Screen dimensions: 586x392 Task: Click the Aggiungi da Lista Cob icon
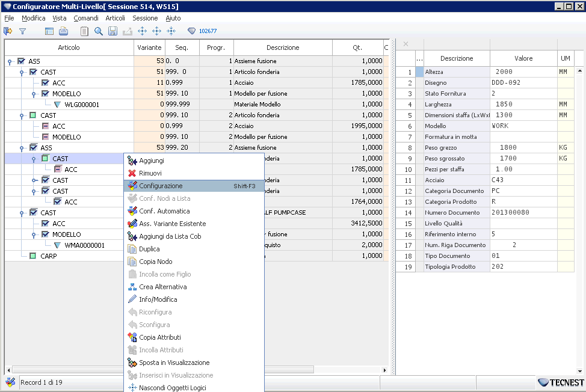(x=132, y=236)
